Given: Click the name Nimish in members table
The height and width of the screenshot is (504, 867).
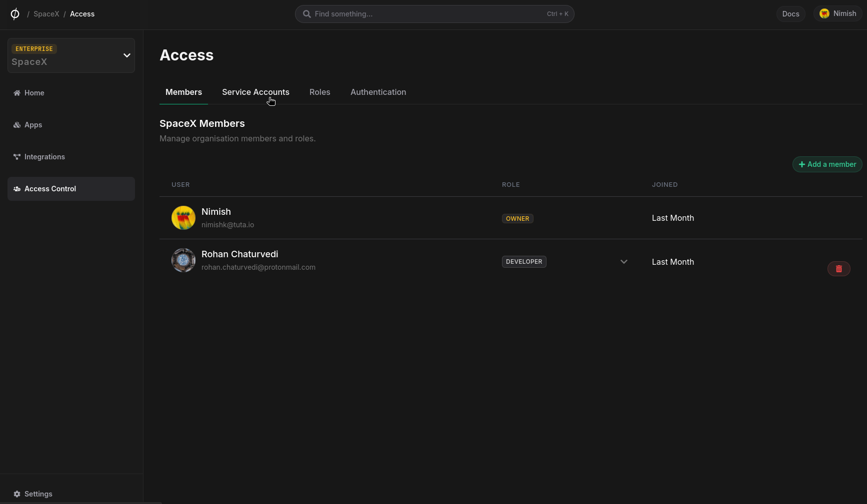Looking at the screenshot, I should point(216,212).
